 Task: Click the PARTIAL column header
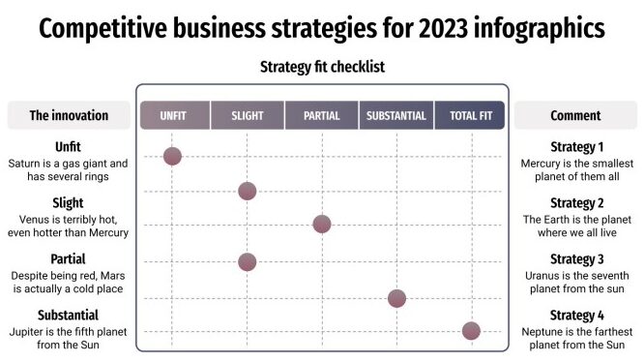pyautogui.click(x=322, y=115)
